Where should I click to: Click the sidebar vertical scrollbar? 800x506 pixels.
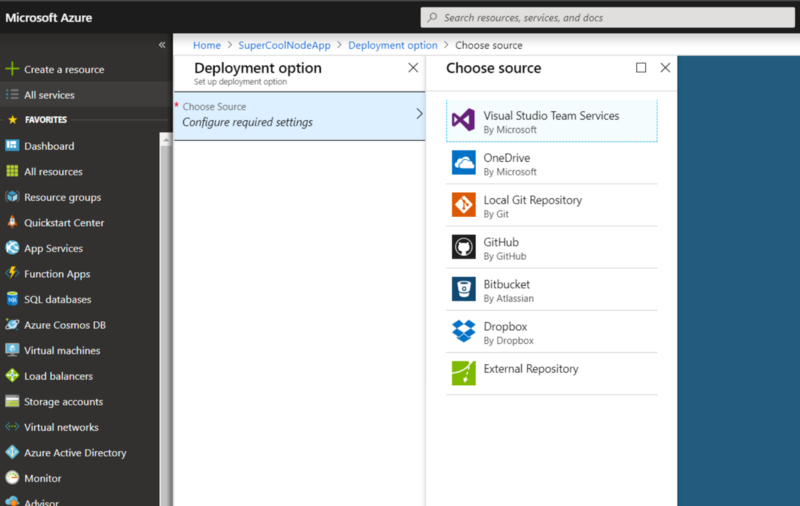(x=165, y=319)
